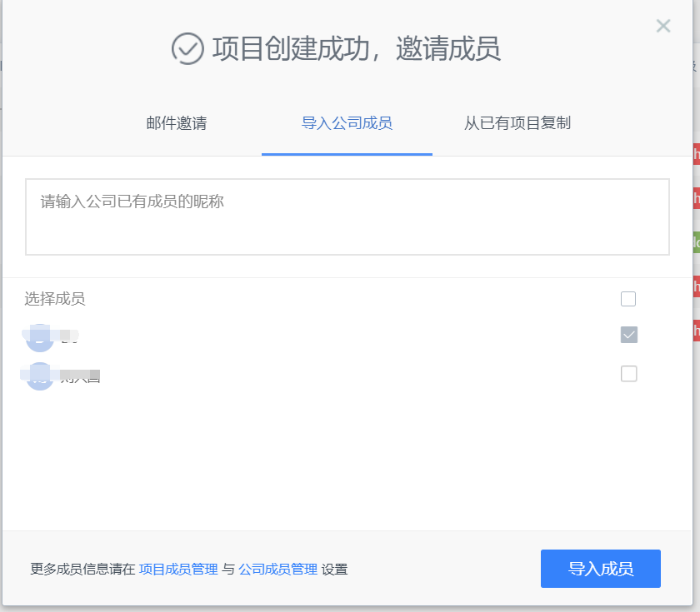
Task: Close the invite members dialog
Action: coord(662,26)
